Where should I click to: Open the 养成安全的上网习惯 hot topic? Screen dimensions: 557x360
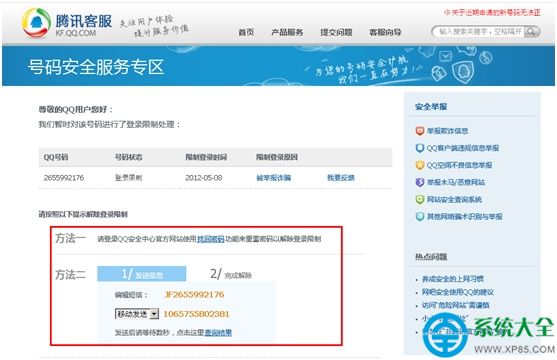click(x=453, y=279)
